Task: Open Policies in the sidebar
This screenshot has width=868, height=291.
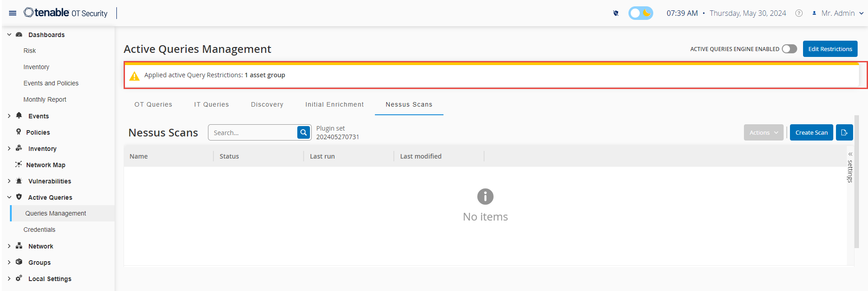Action: tap(38, 132)
